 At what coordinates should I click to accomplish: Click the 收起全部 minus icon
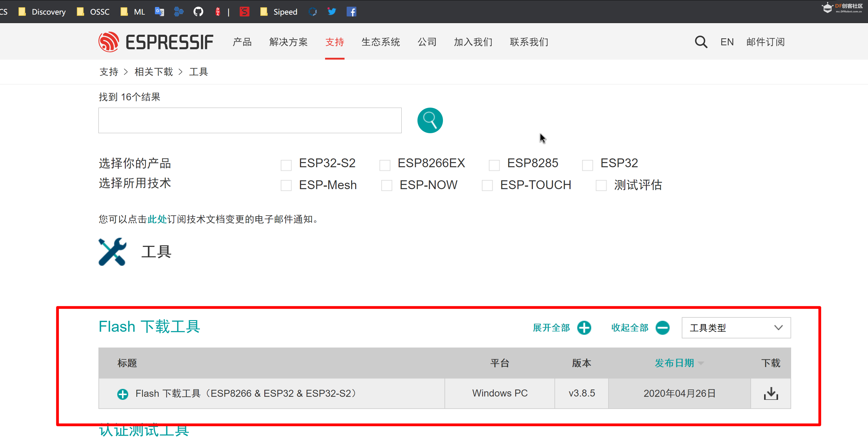click(x=662, y=328)
